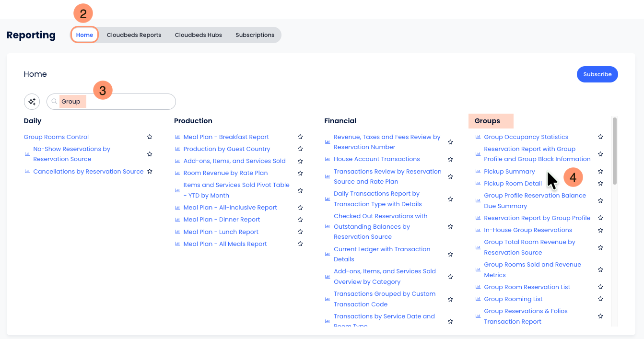Open Room Revenue by Rate Plan

pos(225,173)
